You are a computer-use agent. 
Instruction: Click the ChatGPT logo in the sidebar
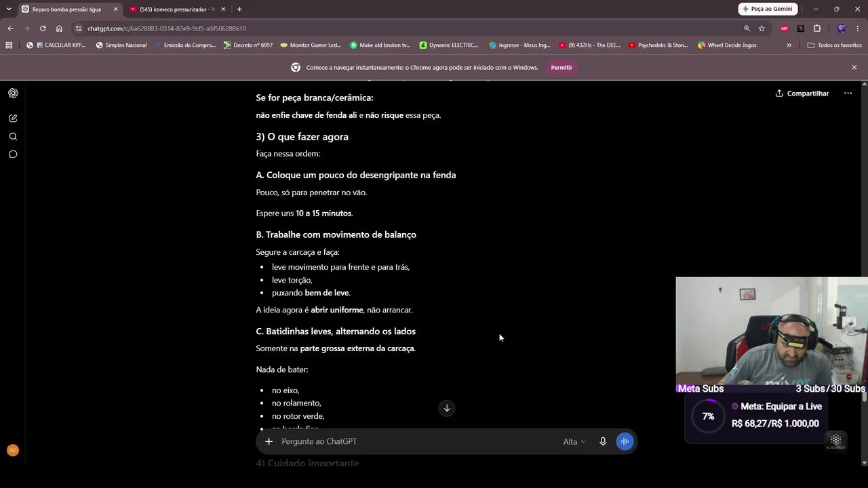13,93
